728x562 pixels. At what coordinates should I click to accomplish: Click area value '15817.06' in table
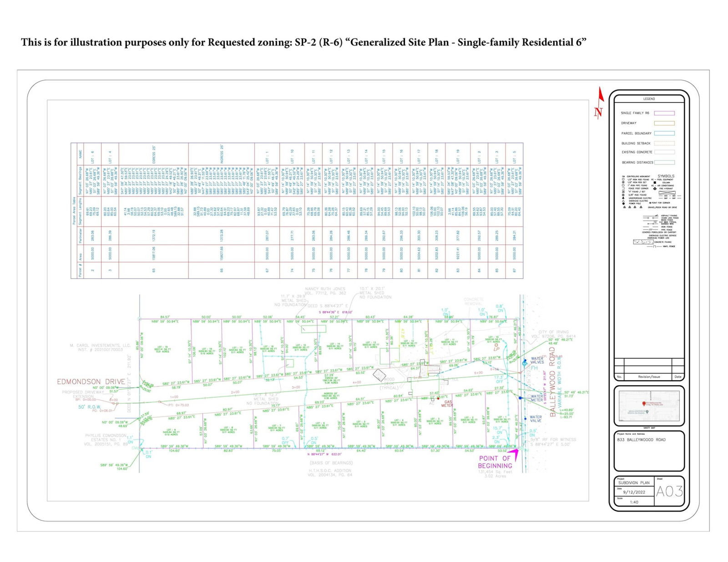[x=154, y=254]
